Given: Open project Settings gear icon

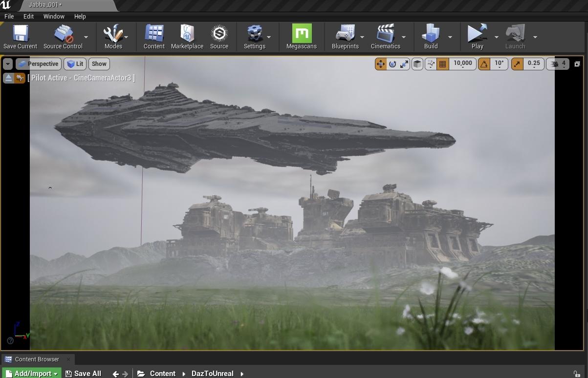Looking at the screenshot, I should [254, 37].
